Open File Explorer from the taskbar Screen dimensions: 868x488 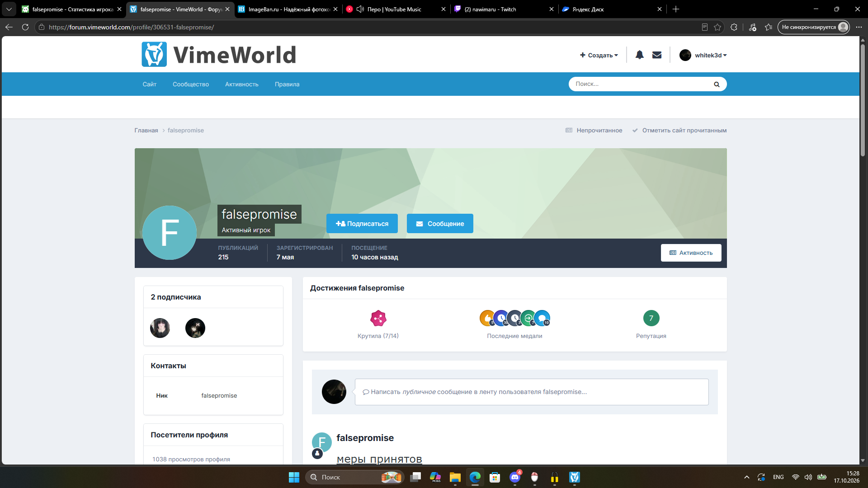coord(455,477)
